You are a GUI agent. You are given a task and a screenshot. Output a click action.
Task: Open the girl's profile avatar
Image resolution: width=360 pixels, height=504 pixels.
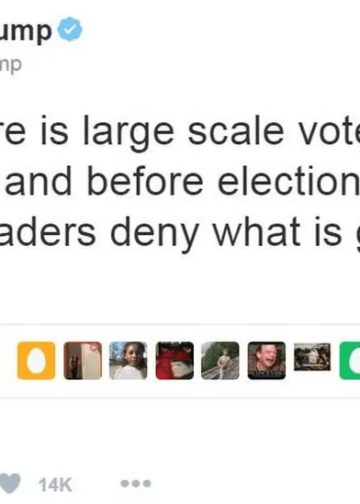(128, 360)
